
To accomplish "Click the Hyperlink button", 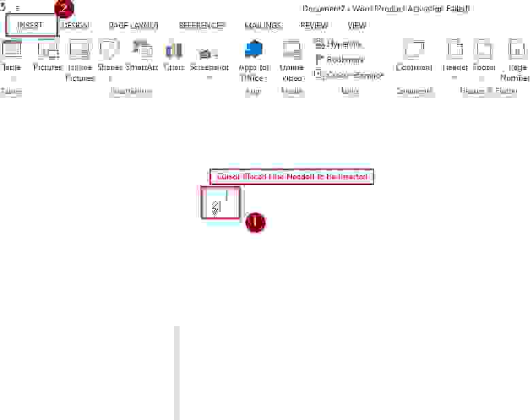I will pyautogui.click(x=339, y=43).
